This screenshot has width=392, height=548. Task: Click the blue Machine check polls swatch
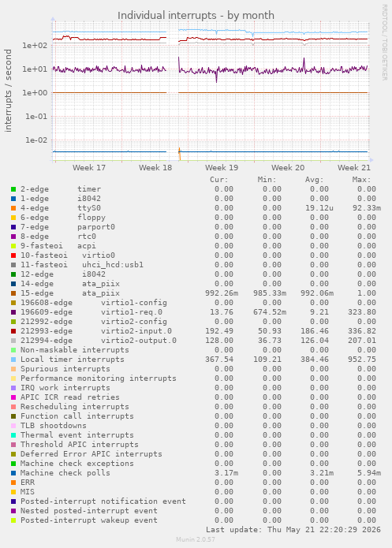coord(13,473)
